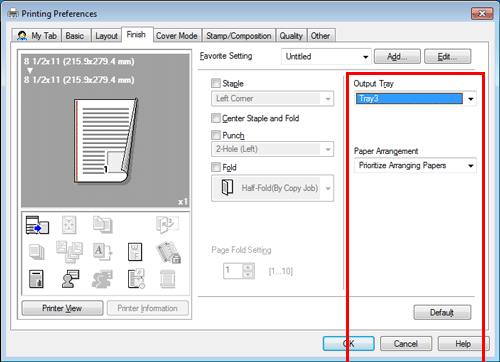Click the printer icon in title bar

point(13,13)
